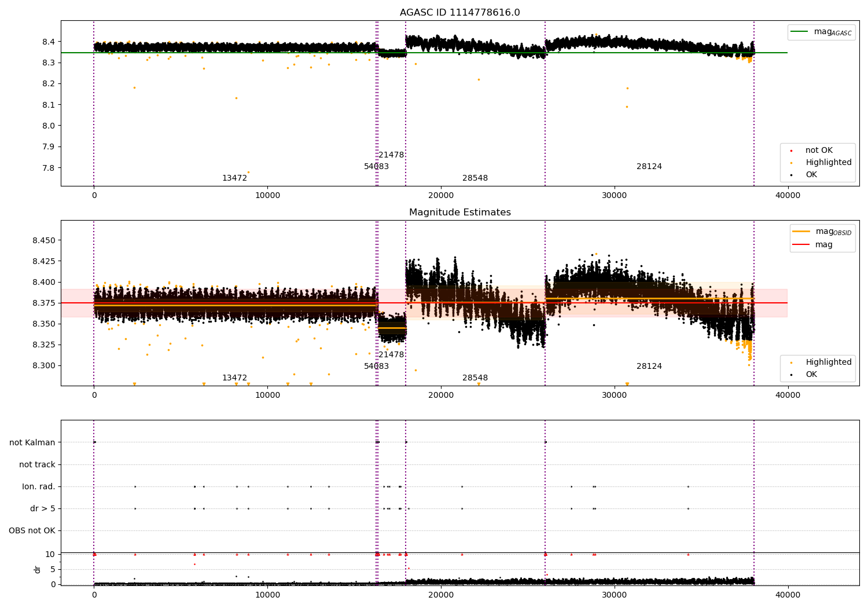Click the 'Magnitude Estimates' plot title
868x608 pixels.
tap(459, 213)
